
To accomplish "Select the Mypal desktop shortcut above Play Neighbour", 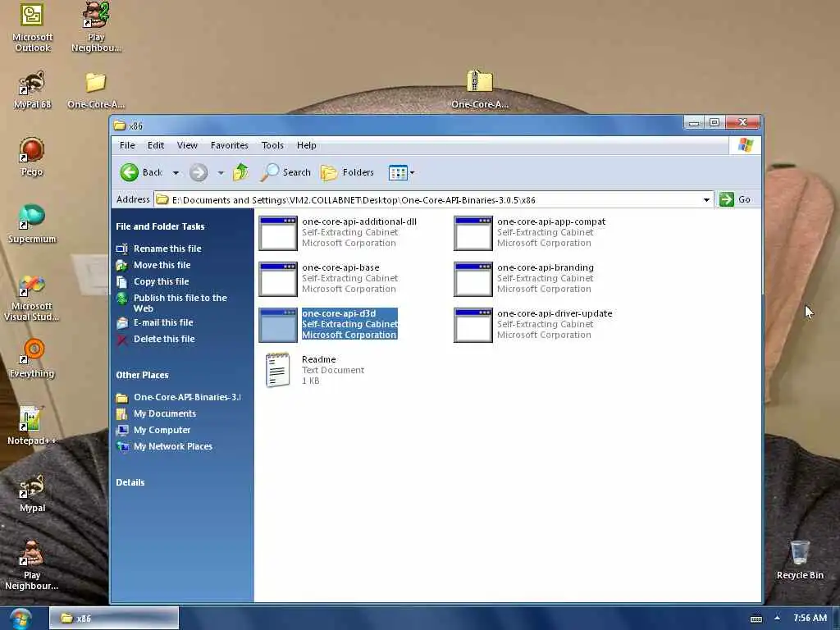I will coord(32,493).
